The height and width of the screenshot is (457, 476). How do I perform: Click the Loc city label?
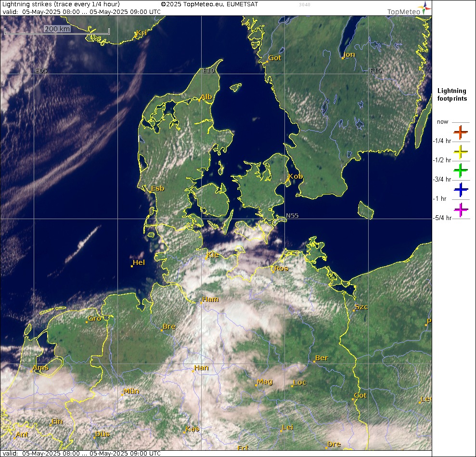(x=300, y=383)
